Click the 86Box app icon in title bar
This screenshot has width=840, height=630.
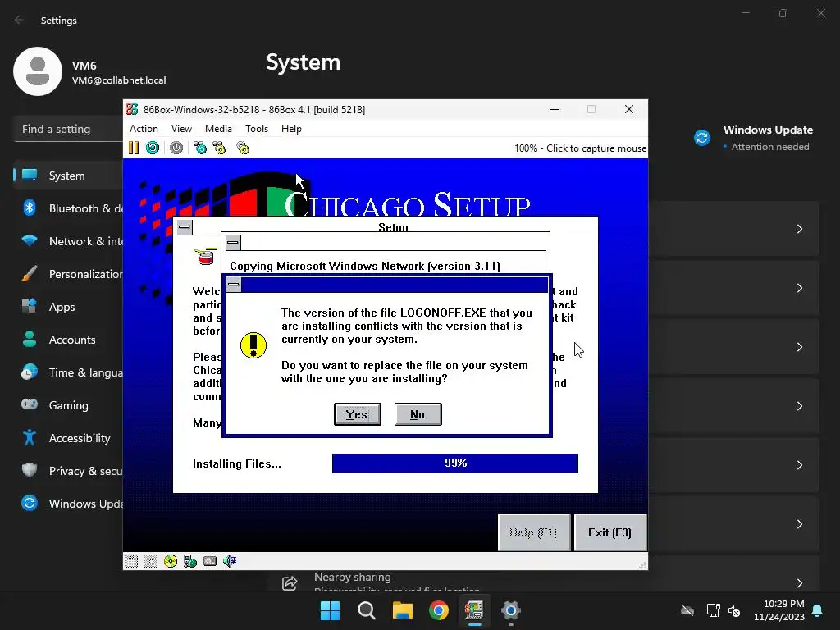coord(132,109)
